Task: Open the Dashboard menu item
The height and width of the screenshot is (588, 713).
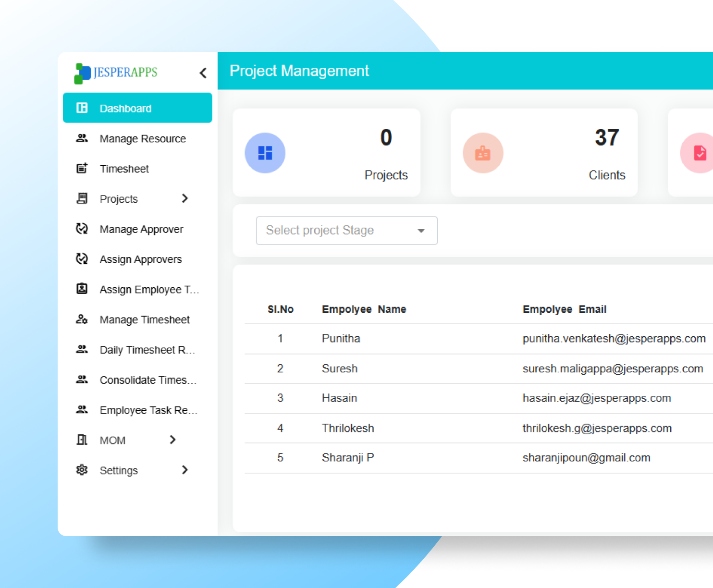Action: (x=137, y=108)
